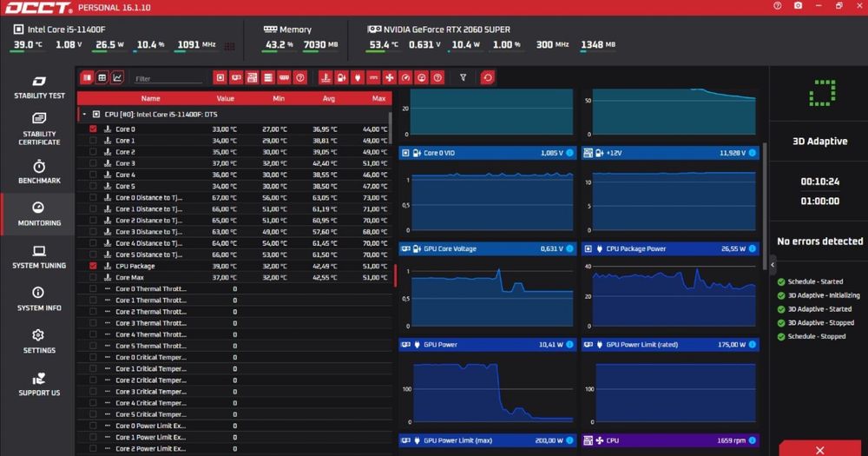The width and height of the screenshot is (868, 456).
Task: Click the 3D Adaptive test icon
Action: 821,93
